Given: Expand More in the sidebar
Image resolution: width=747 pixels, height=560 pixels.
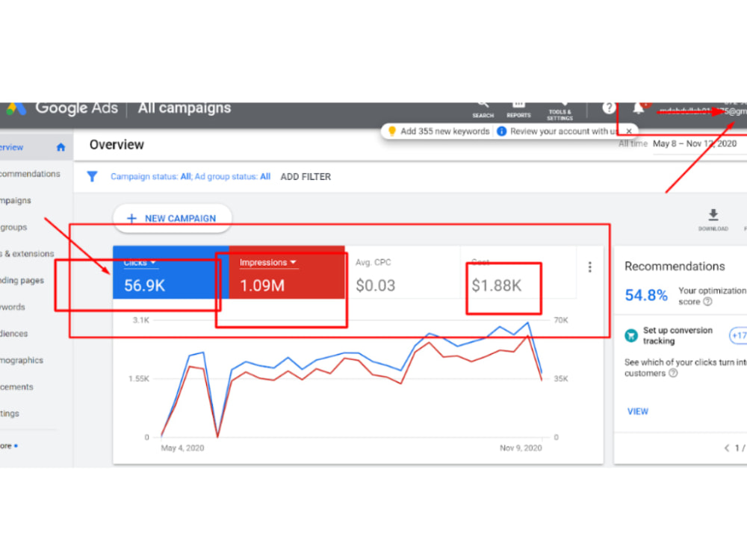Looking at the screenshot, I should [8, 447].
